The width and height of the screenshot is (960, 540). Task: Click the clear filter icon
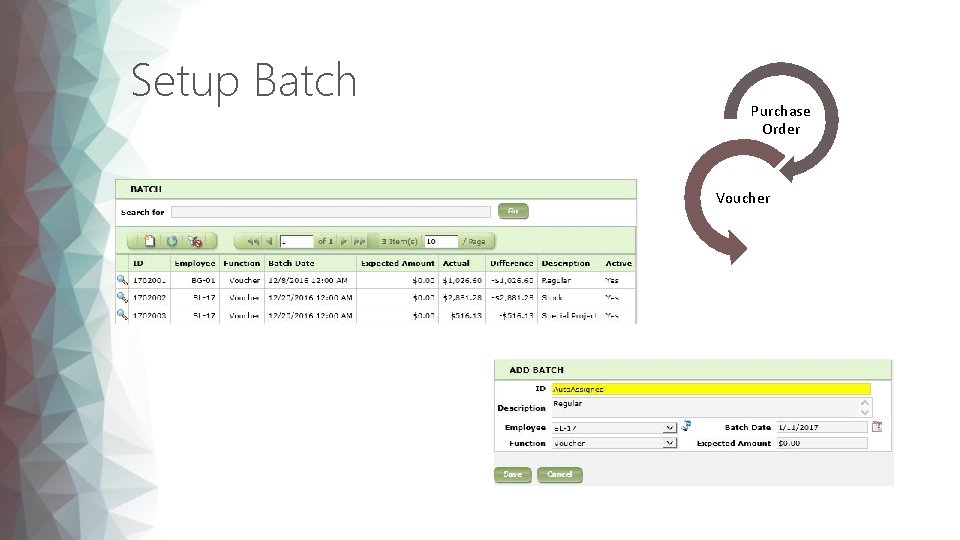click(195, 241)
